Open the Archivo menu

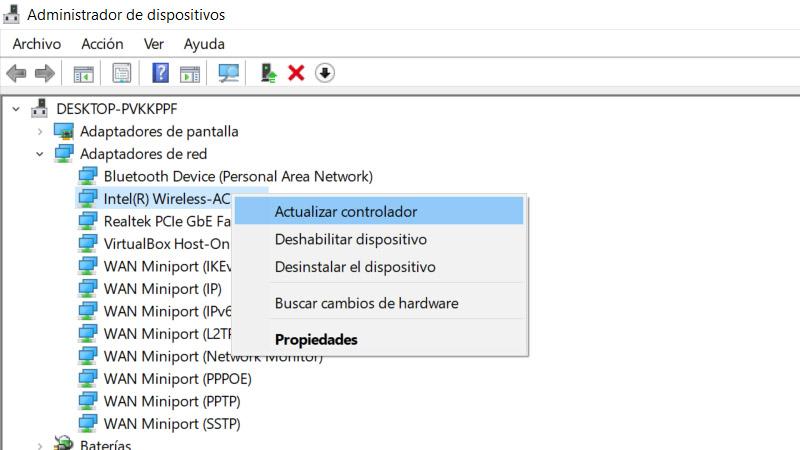36,44
